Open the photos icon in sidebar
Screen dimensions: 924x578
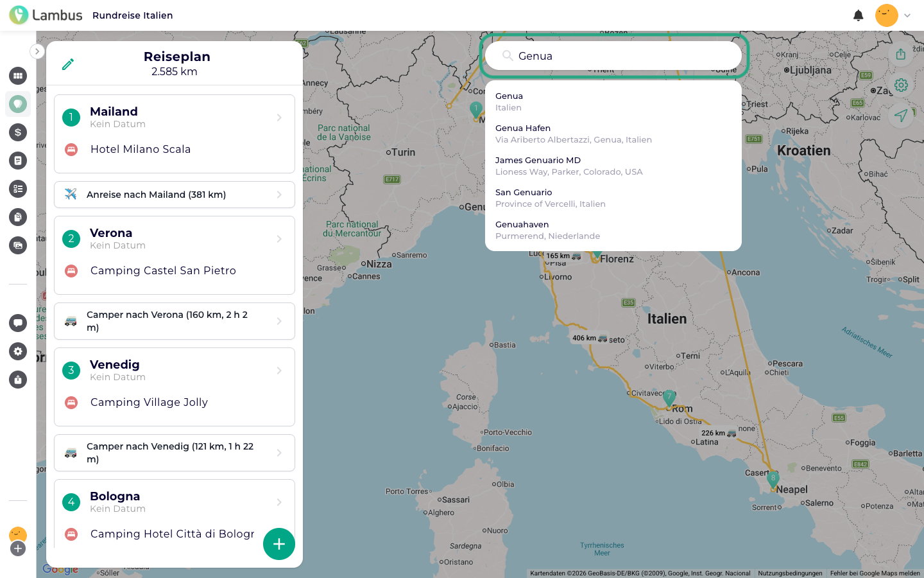tap(18, 245)
